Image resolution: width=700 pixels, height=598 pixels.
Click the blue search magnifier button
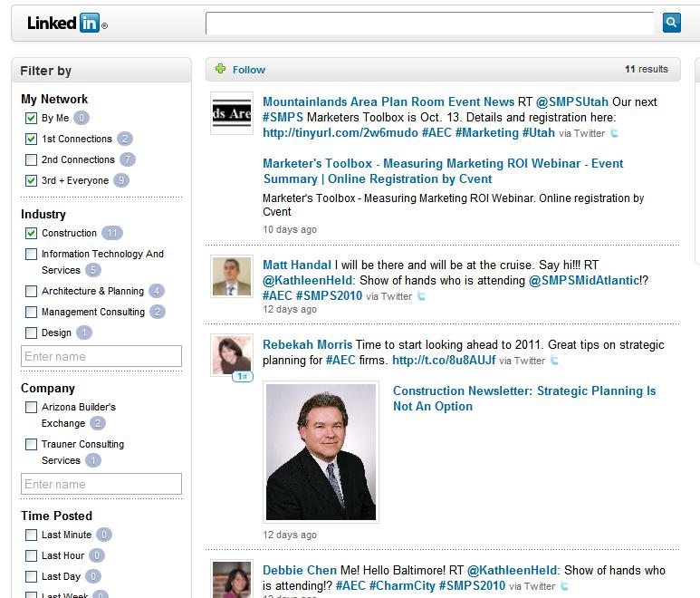click(671, 23)
